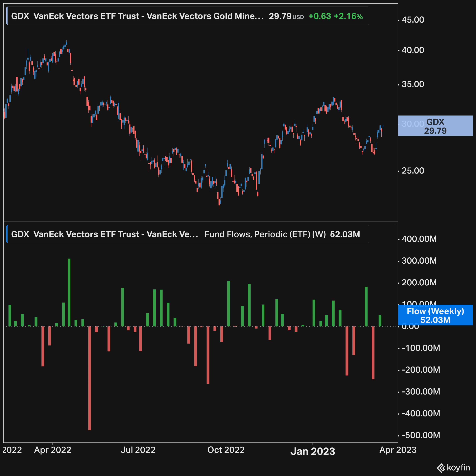Click the -500.00M flow axis label
Screen dimensions: 476x476
tap(421, 435)
